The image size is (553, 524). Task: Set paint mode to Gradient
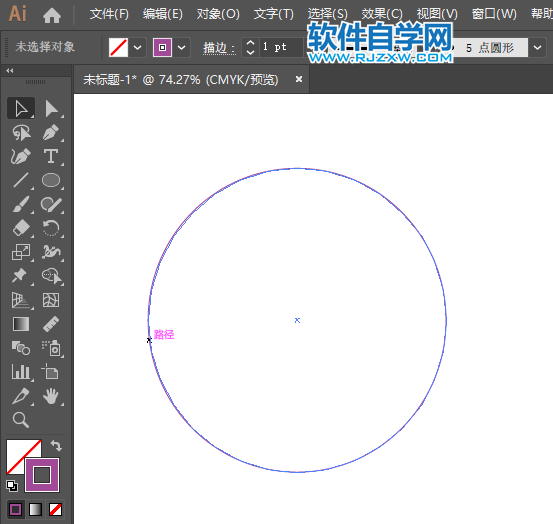point(36,510)
